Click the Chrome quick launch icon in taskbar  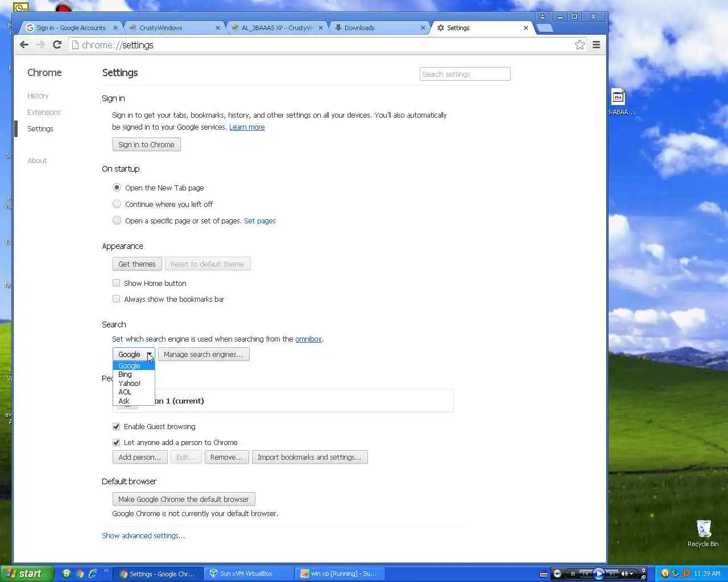tap(80, 573)
